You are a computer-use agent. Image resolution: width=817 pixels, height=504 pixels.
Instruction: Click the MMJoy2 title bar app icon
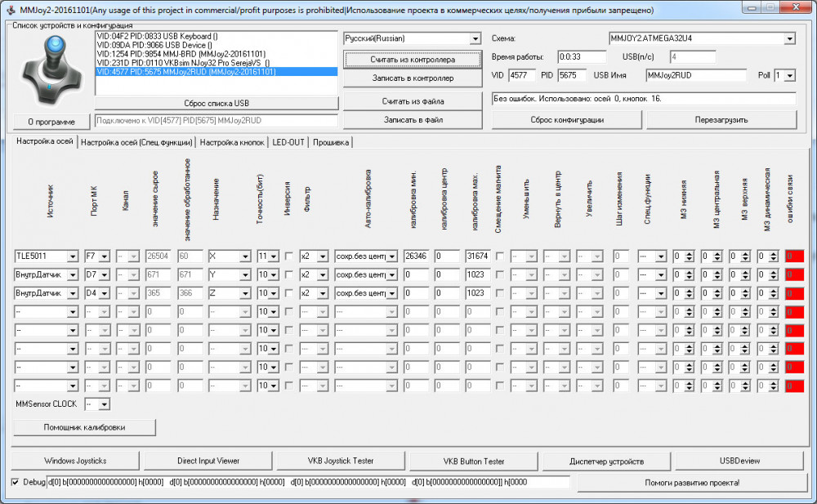pyautogui.click(x=8, y=9)
